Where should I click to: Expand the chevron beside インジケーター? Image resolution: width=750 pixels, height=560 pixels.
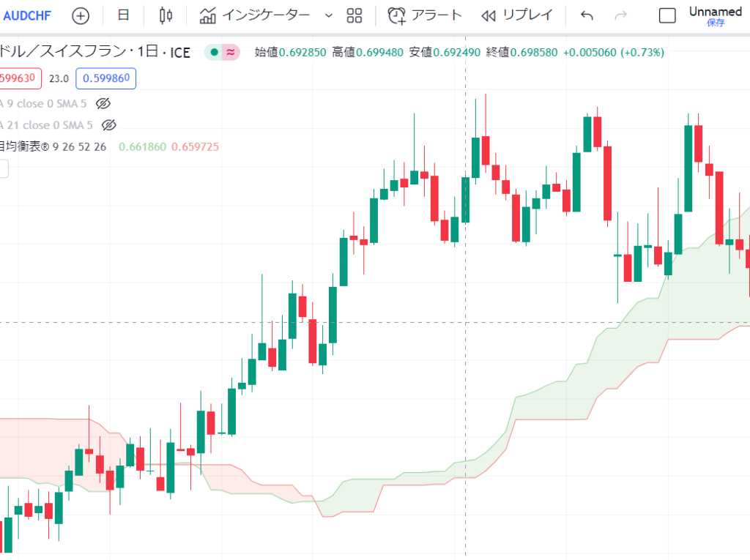coord(329,16)
